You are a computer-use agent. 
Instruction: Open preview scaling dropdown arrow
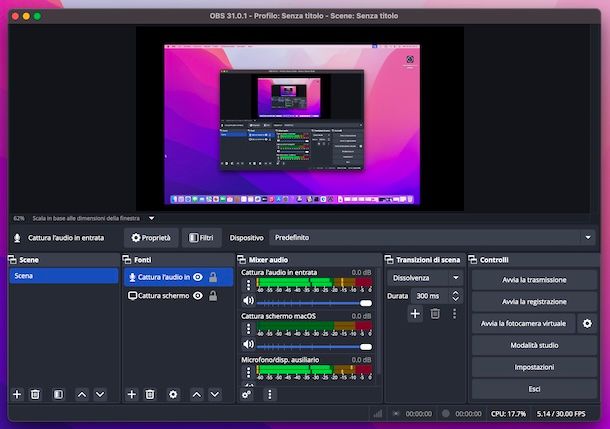click(152, 218)
